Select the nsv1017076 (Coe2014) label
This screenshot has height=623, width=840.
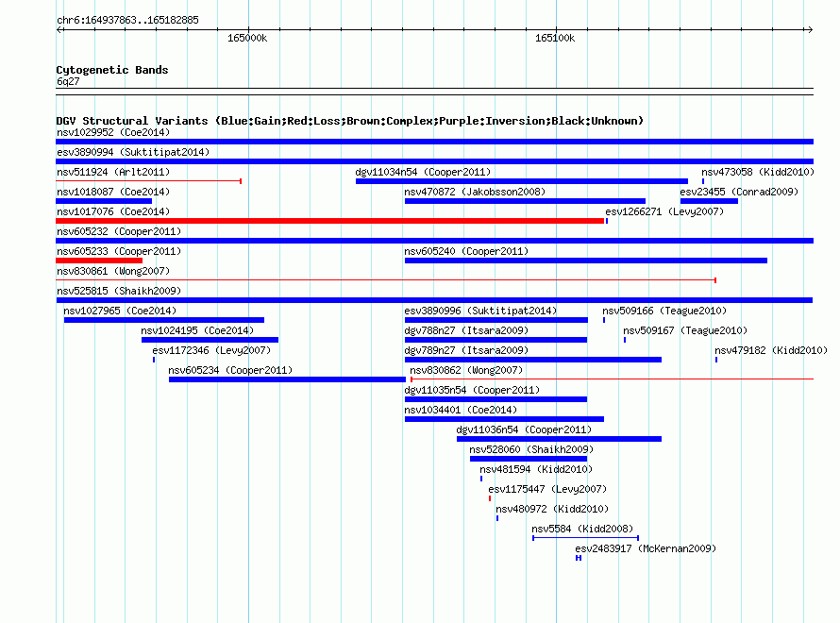click(113, 211)
